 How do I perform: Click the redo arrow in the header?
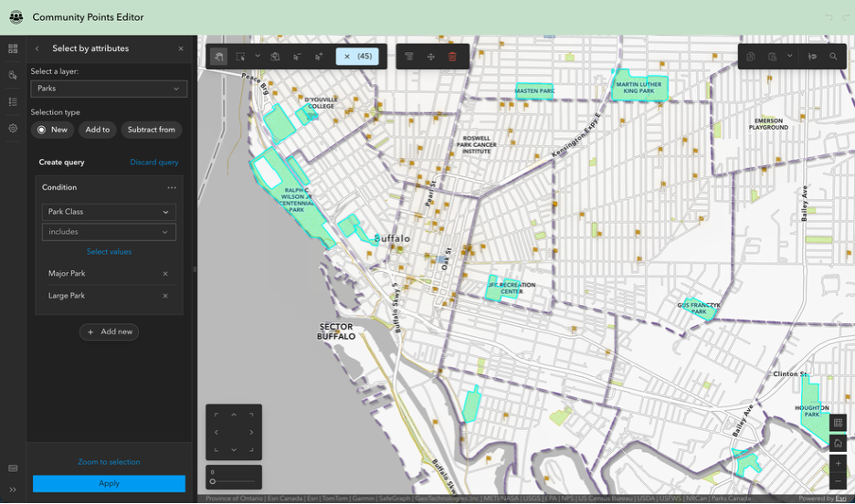(846, 17)
